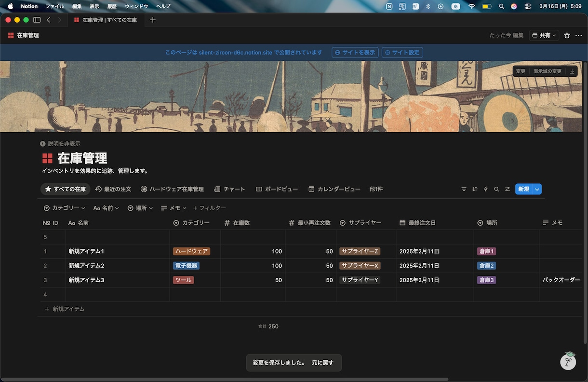Screen dimensions: 588x382
Task: Switch to the チャート view
Action: tap(229, 189)
